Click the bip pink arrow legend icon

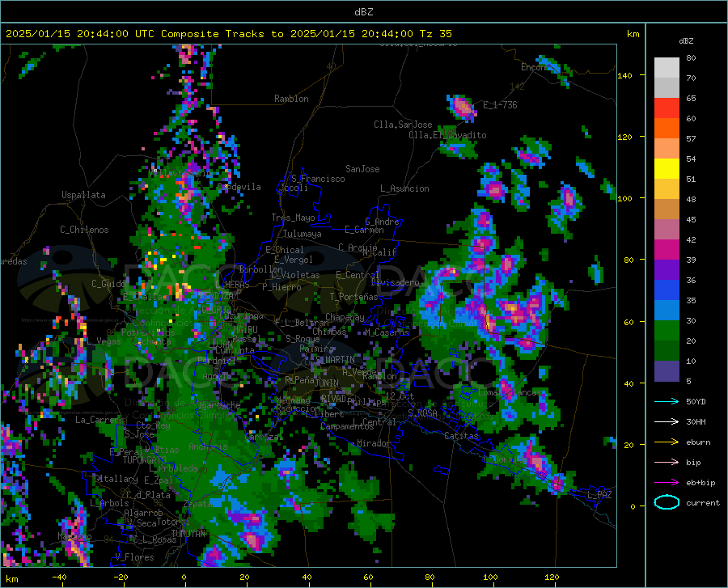667,463
